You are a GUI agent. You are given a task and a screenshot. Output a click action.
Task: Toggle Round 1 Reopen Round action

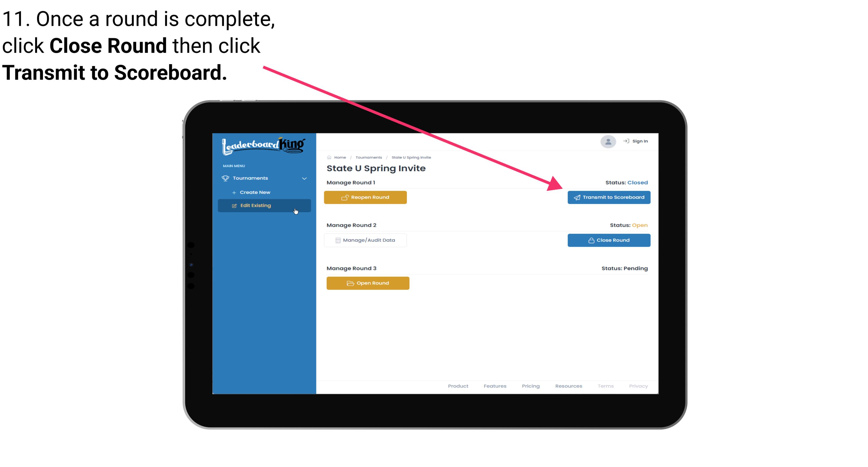(x=366, y=197)
